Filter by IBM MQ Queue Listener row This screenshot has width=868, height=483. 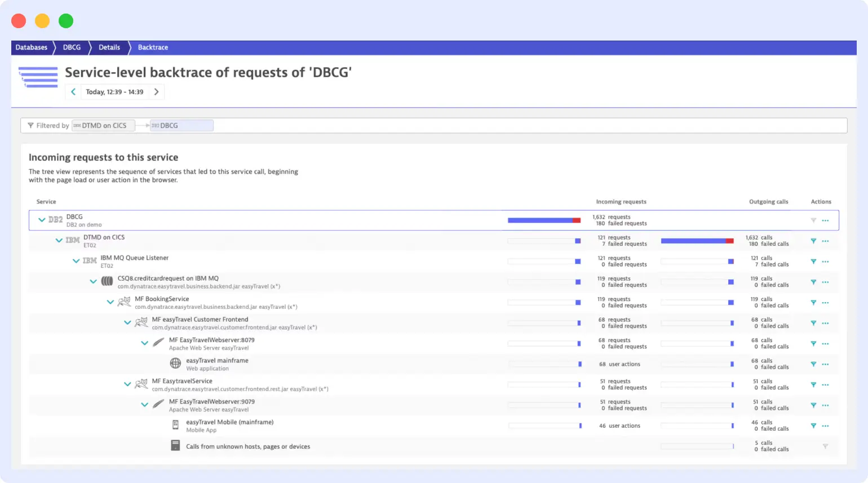813,262
